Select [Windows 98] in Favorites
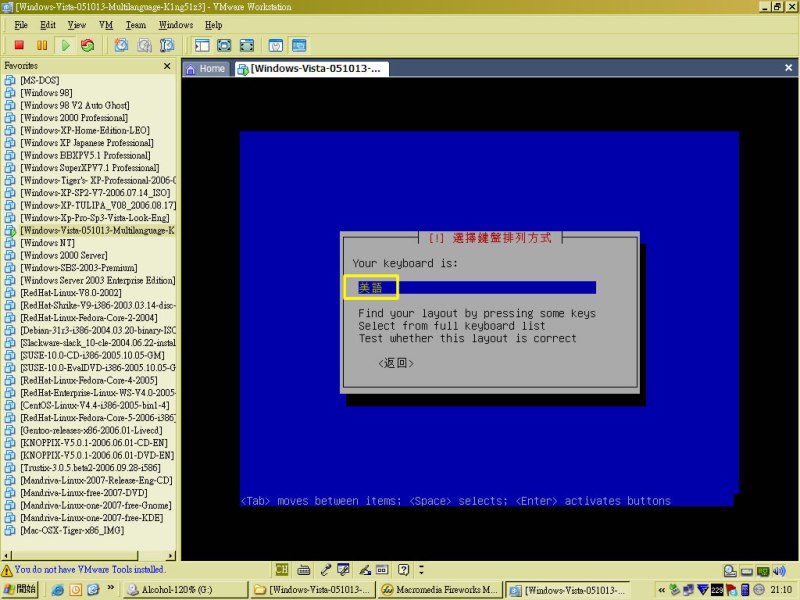This screenshot has height=600, width=800. [x=46, y=92]
